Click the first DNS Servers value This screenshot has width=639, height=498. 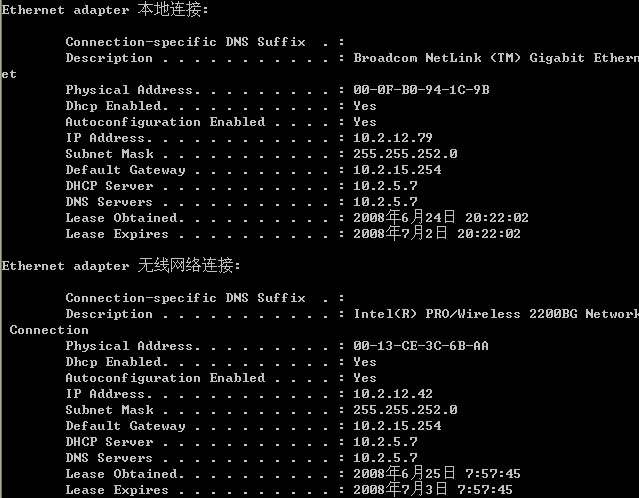(386, 202)
